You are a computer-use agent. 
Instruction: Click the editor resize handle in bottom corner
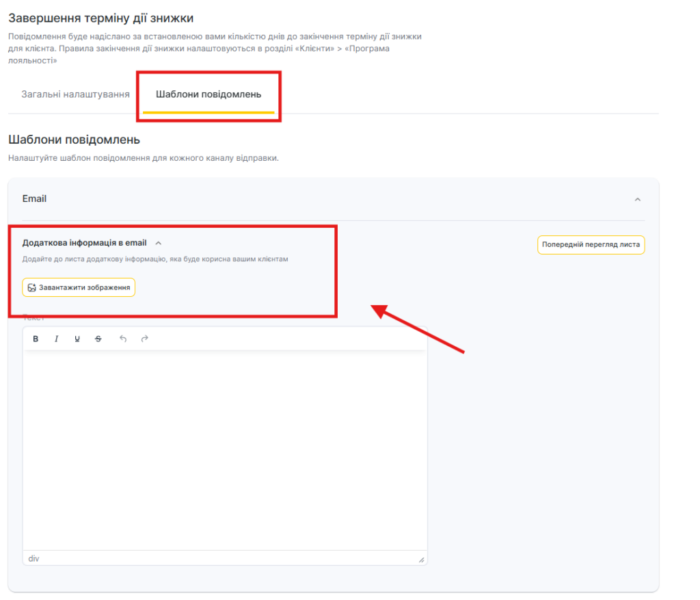tap(421, 560)
